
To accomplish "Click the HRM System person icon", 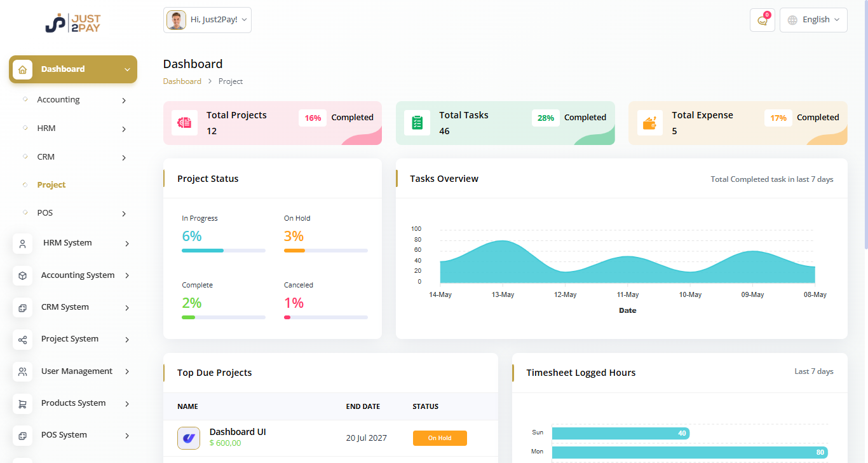I will (x=22, y=244).
